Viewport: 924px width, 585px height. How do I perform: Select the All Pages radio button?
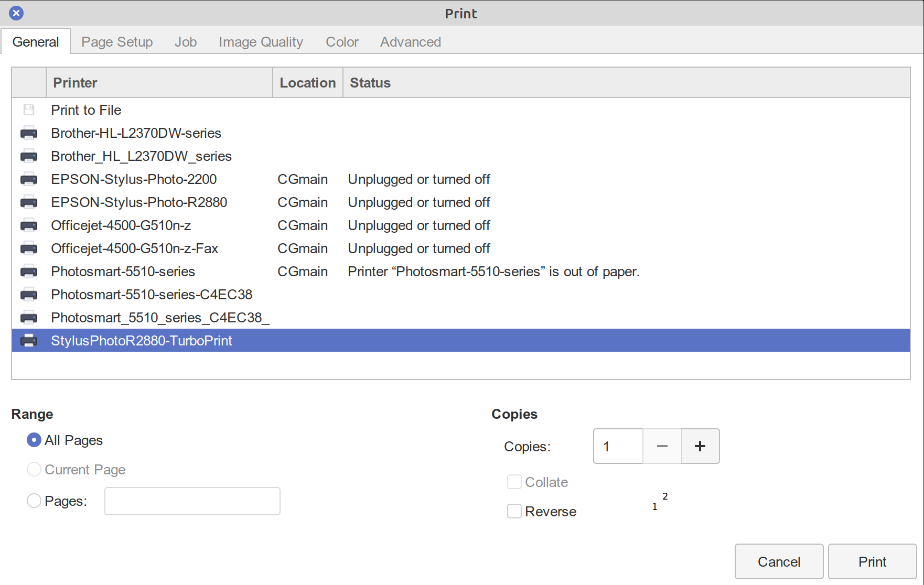coord(34,440)
